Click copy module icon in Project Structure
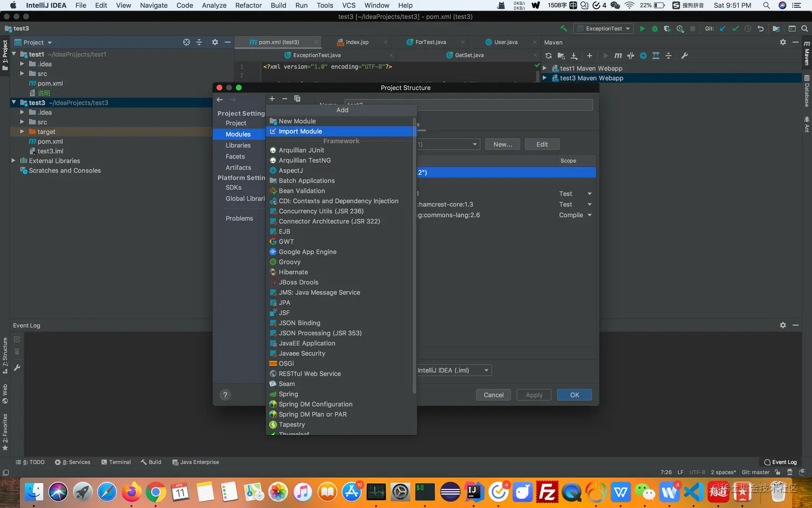 [x=297, y=99]
